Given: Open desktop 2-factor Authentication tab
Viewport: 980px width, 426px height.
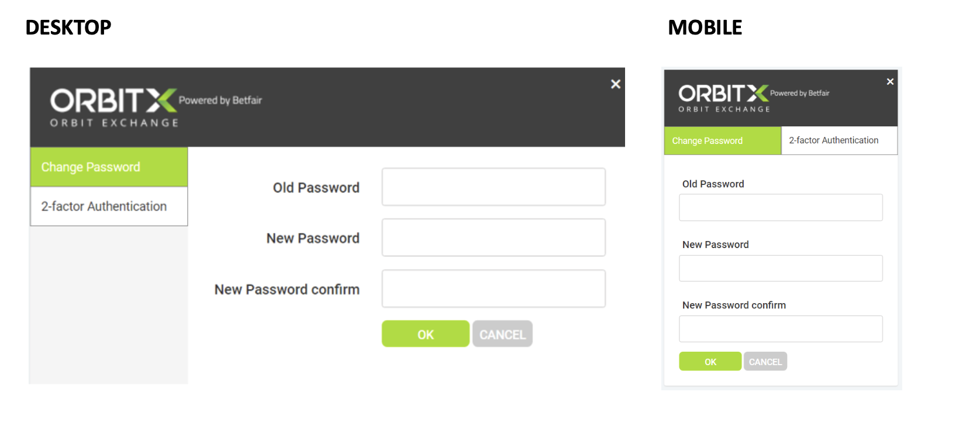Looking at the screenshot, I should coord(109,207).
